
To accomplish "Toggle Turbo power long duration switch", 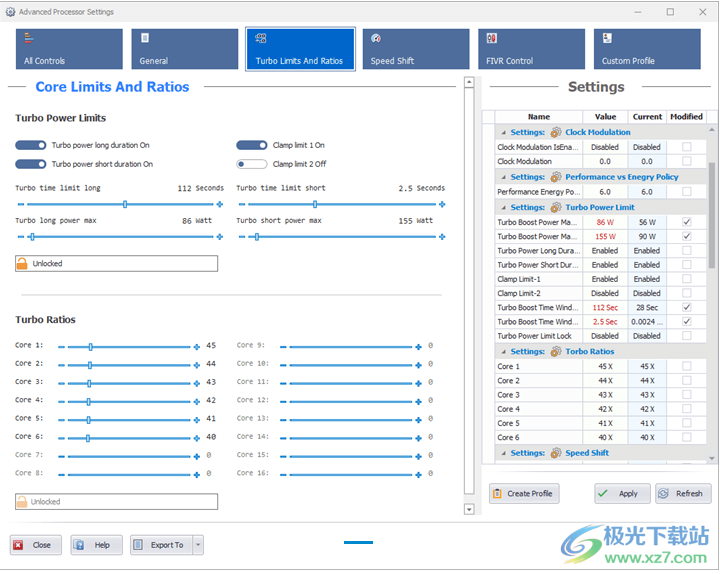I will (31, 145).
